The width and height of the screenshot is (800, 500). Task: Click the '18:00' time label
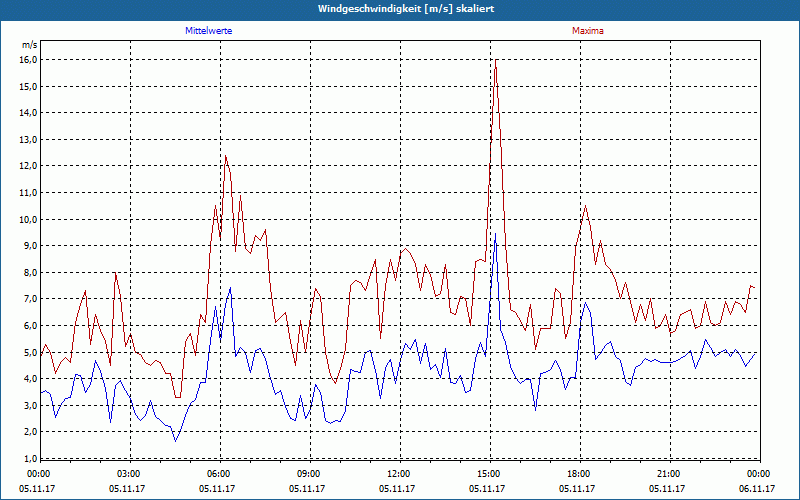(577, 474)
